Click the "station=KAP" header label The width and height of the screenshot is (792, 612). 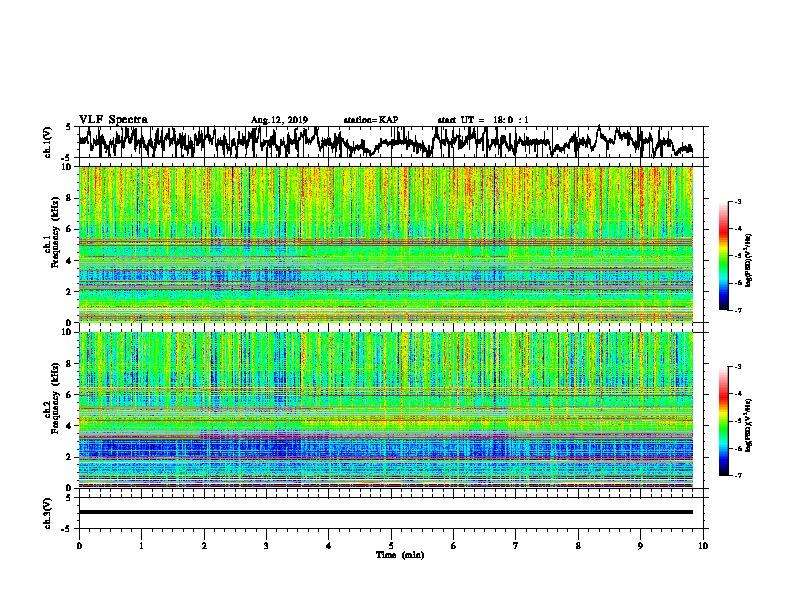tap(371, 120)
